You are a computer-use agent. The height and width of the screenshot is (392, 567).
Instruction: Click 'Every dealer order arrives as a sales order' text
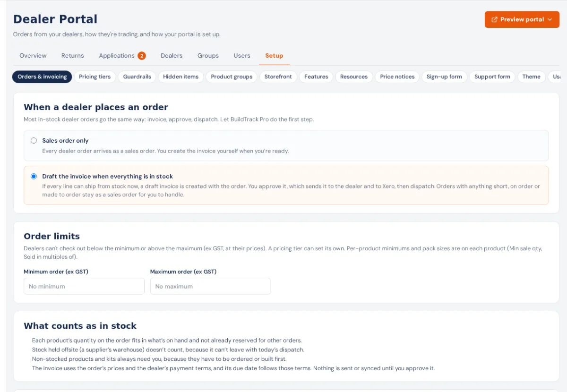click(x=165, y=151)
